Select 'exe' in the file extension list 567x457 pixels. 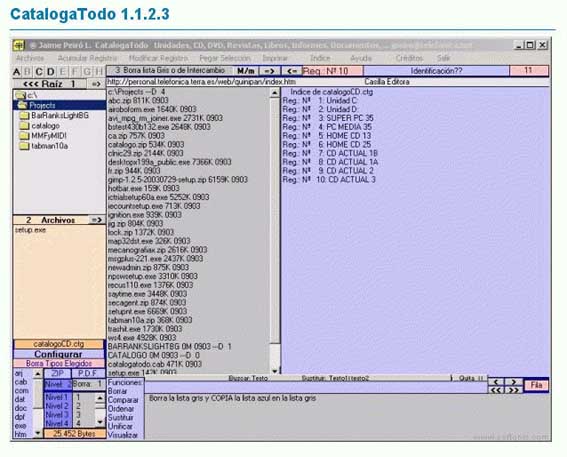pyautogui.click(x=21, y=426)
